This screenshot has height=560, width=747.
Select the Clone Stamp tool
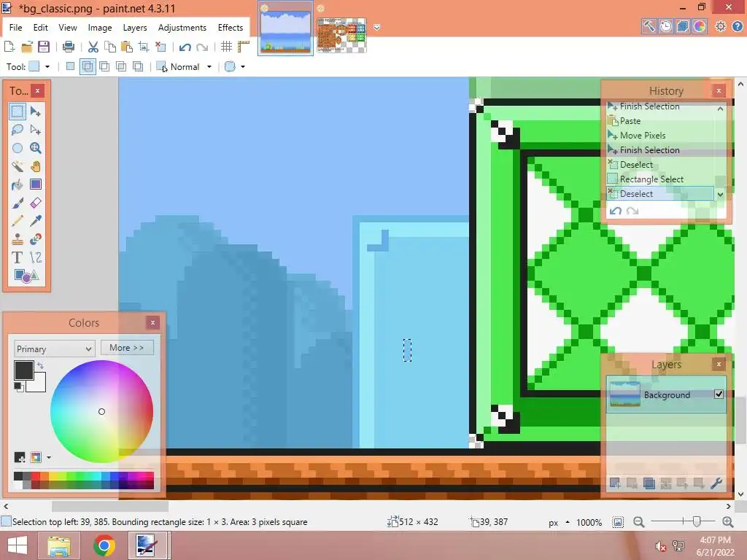pos(18,239)
